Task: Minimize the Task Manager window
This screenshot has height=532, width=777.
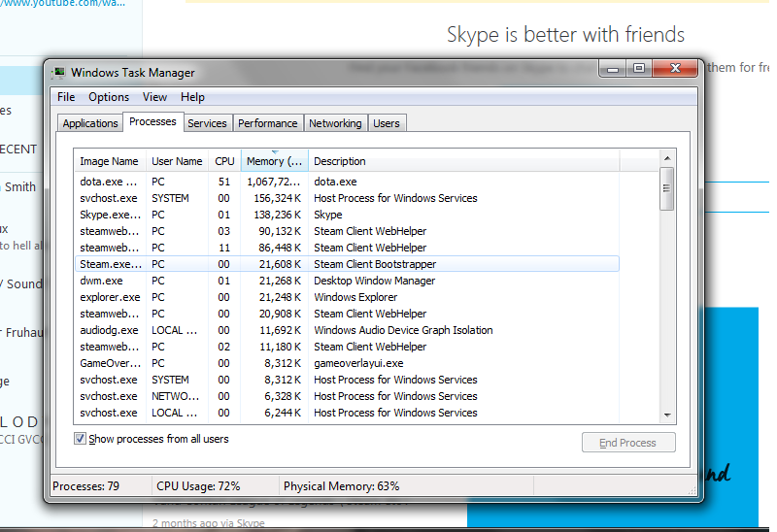Action: [613, 68]
